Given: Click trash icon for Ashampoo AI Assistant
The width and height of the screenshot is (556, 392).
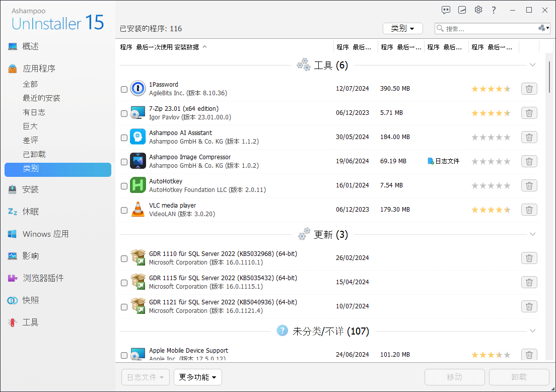Looking at the screenshot, I should [529, 137].
